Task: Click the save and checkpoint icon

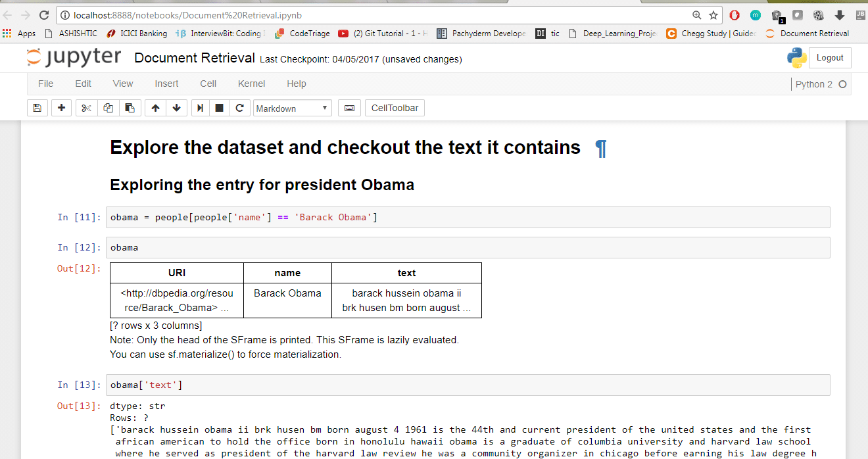Action: (37, 109)
